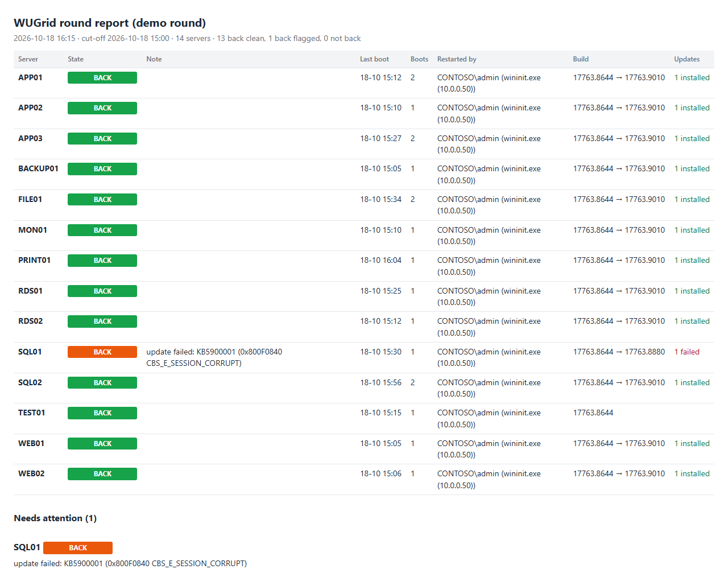Click the orange BACK badge in SQL01 table row

tap(102, 352)
